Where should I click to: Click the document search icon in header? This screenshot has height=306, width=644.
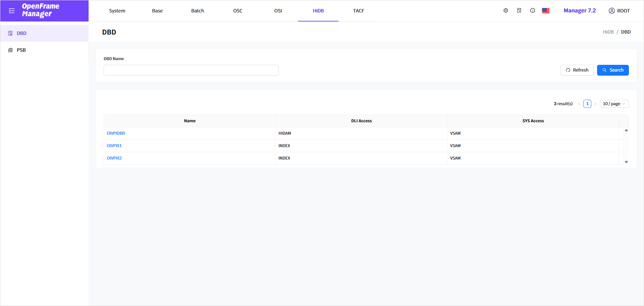pos(519,11)
